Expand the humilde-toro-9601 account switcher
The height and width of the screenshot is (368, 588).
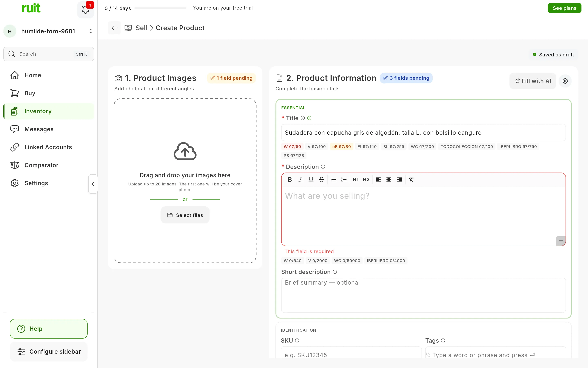pyautogui.click(x=49, y=31)
